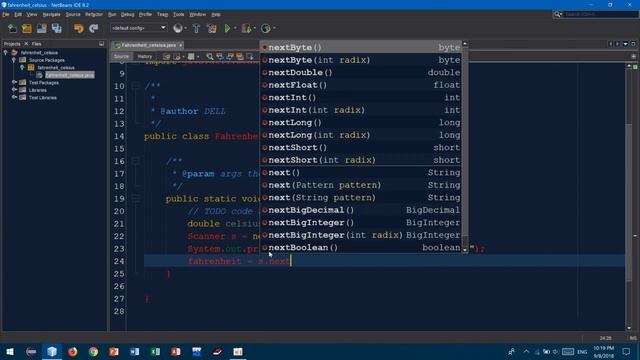
Task: Click the New Project toolbar icon
Action: point(27,28)
